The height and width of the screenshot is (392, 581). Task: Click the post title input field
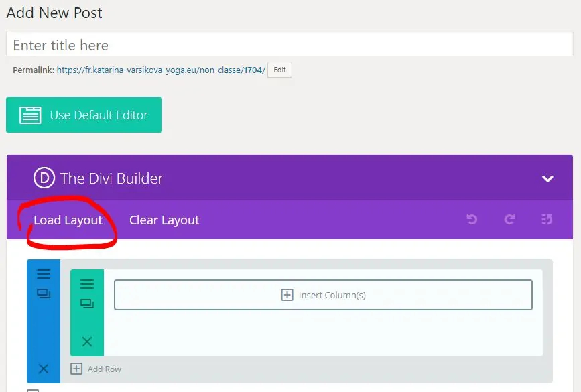pos(289,44)
